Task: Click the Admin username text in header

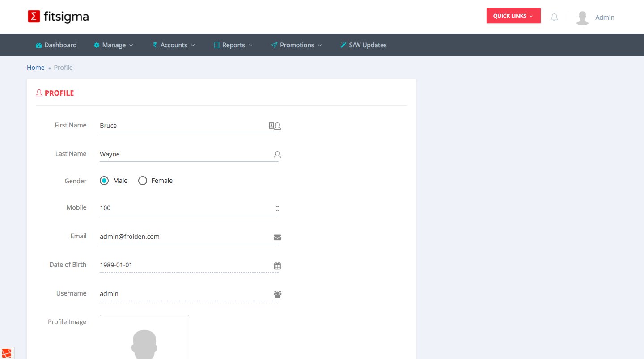Action: pos(605,17)
